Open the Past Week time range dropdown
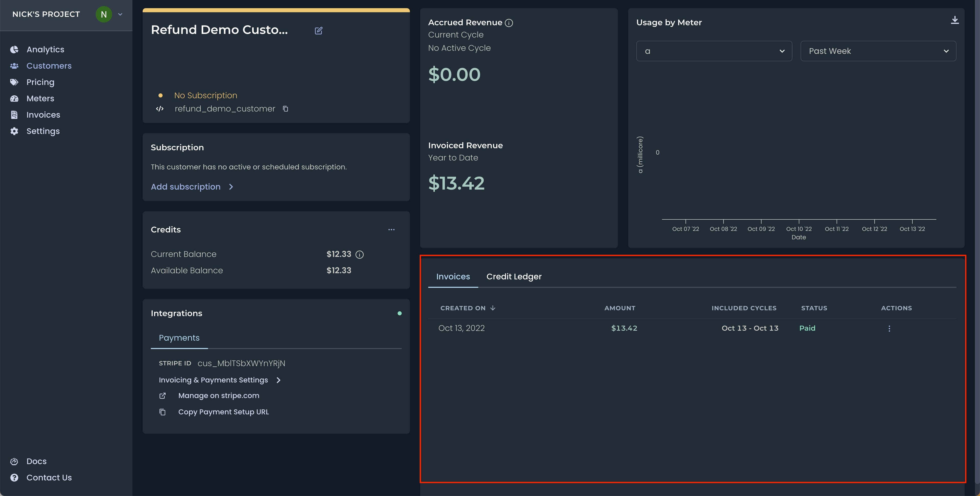980x496 pixels. pos(878,51)
